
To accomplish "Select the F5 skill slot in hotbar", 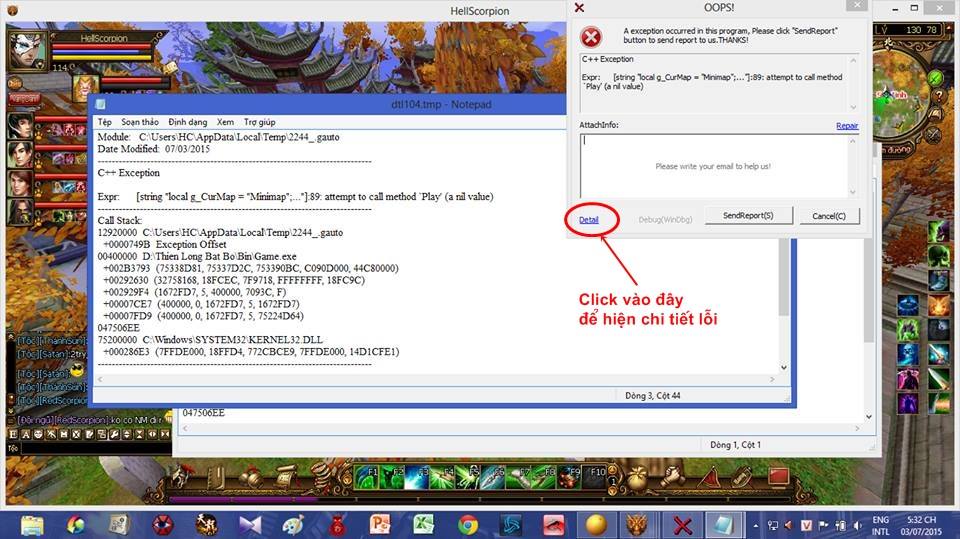I will coord(468,478).
